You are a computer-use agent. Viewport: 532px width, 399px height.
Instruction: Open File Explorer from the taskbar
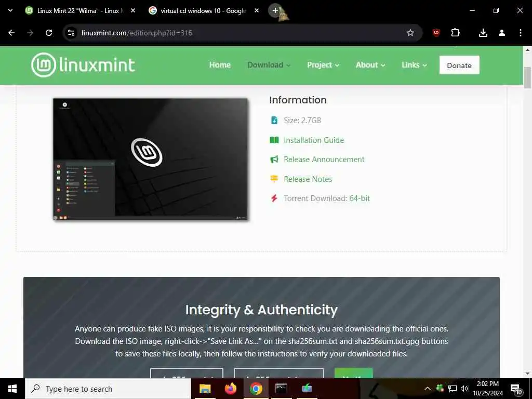click(205, 389)
